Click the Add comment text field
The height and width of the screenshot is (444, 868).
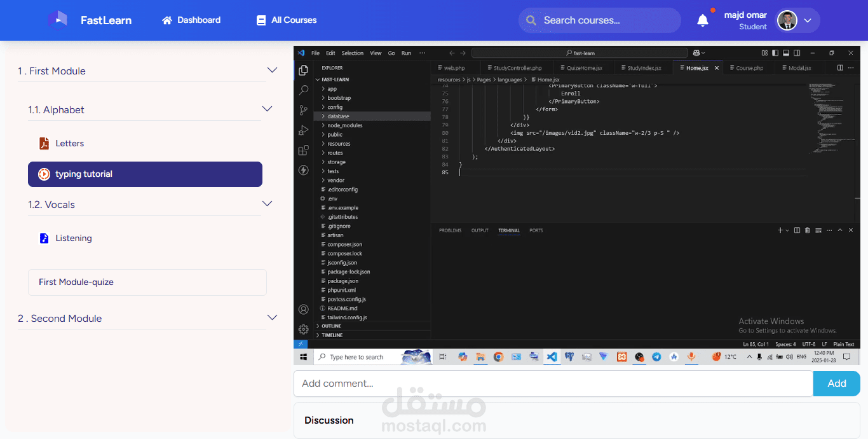[553, 383]
